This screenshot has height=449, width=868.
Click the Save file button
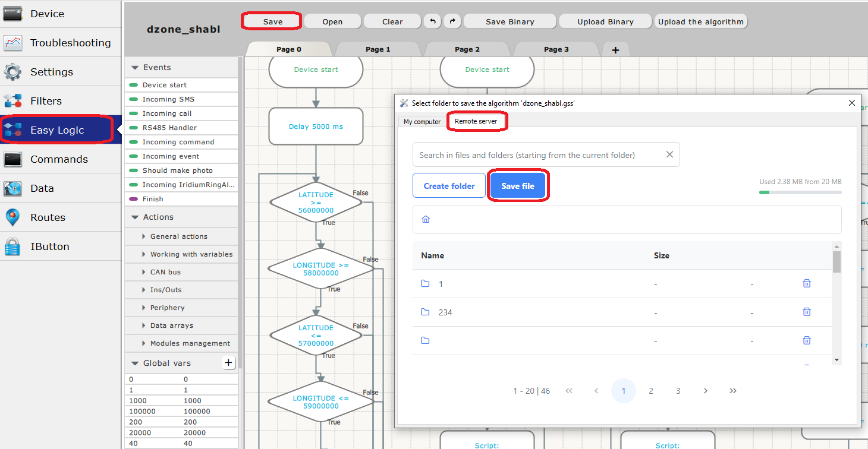coord(517,186)
